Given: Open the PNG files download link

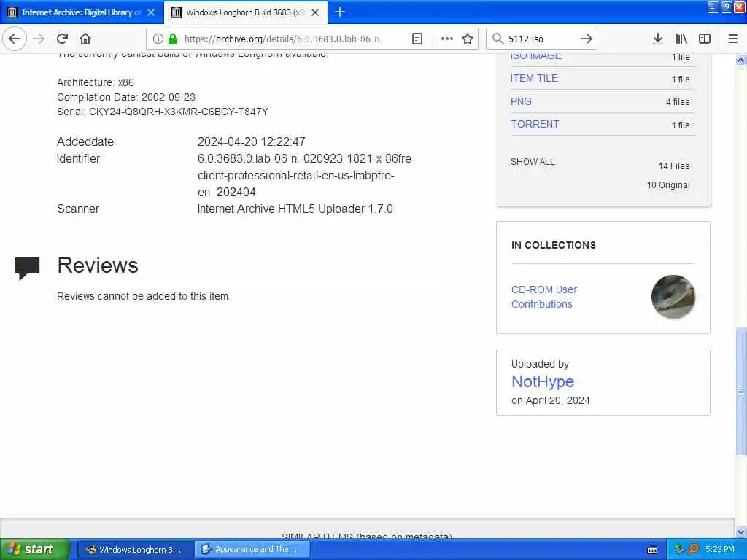Looking at the screenshot, I should tap(521, 101).
